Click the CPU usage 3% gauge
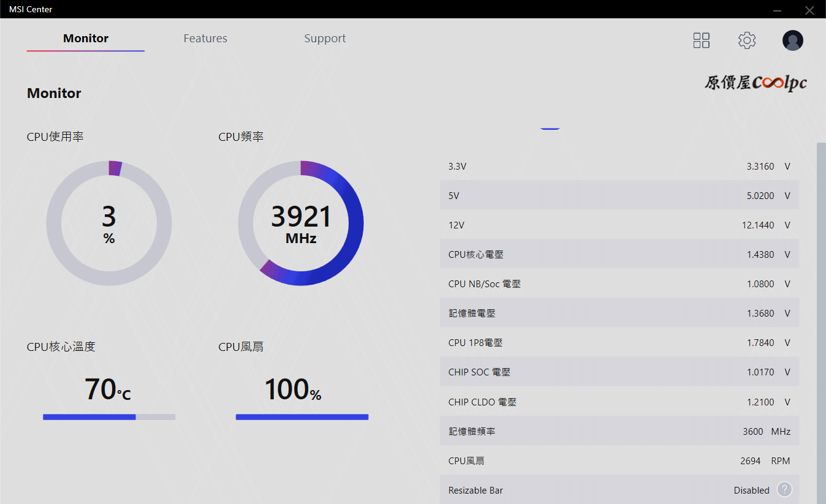Screen dimensions: 826x504 (109, 223)
